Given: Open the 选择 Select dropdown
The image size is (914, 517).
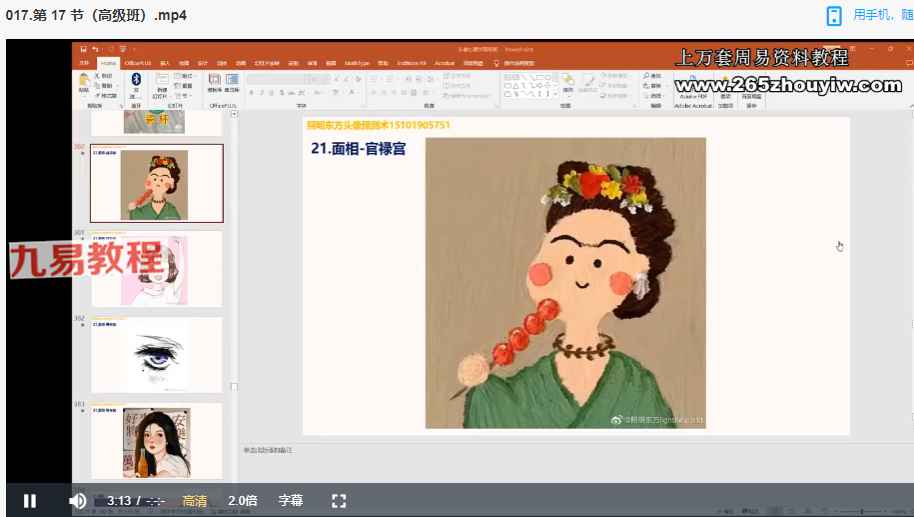Looking at the screenshot, I should pyautogui.click(x=652, y=95).
